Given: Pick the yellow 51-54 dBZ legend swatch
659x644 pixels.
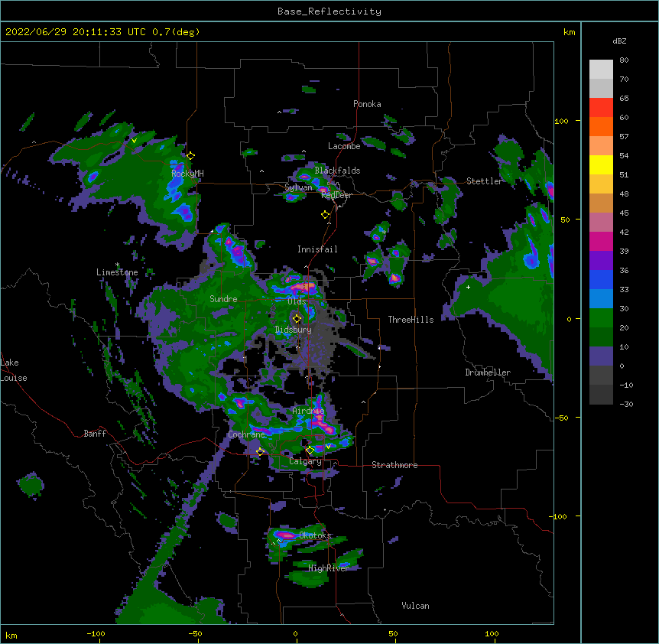Looking at the screenshot, I should (x=601, y=164).
